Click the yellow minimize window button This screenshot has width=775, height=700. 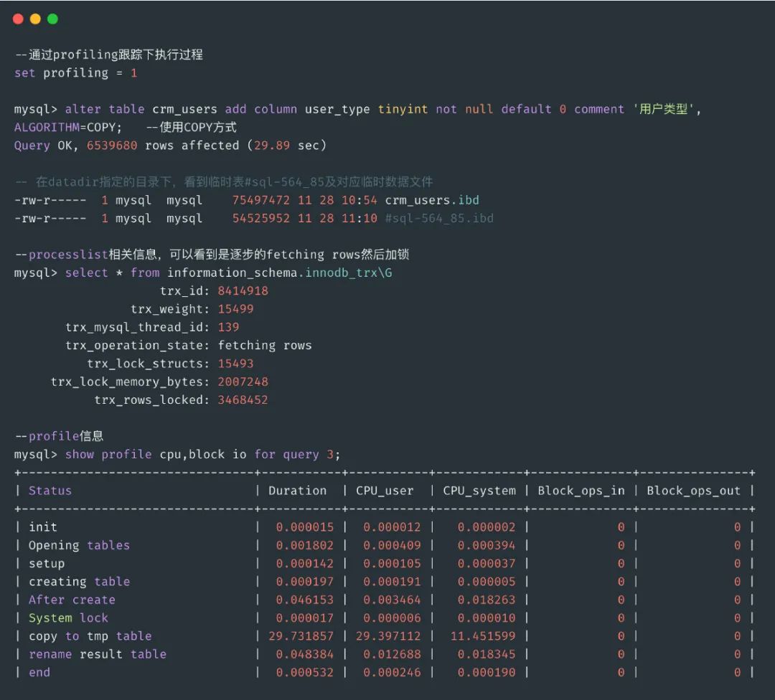34,19
